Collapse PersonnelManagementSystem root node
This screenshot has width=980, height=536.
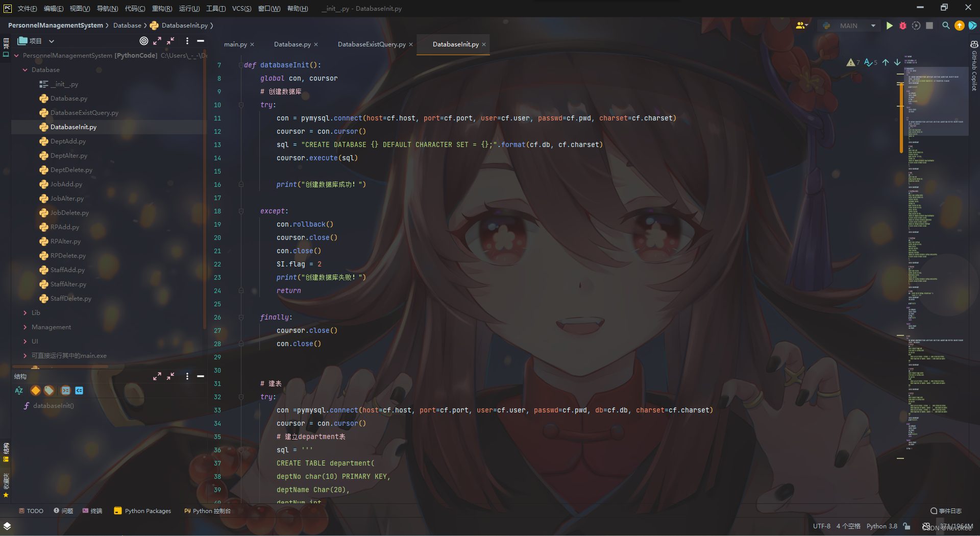point(16,56)
